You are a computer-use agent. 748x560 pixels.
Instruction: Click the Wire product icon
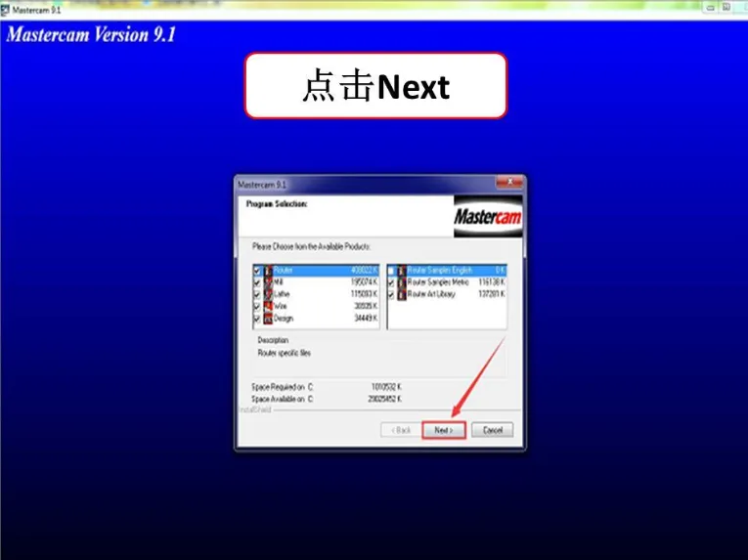(268, 306)
